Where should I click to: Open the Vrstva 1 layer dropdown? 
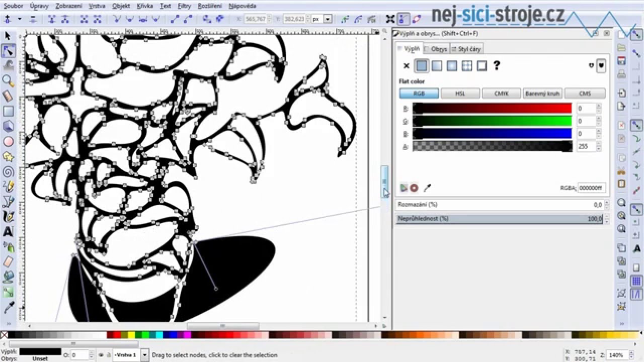[144, 354]
